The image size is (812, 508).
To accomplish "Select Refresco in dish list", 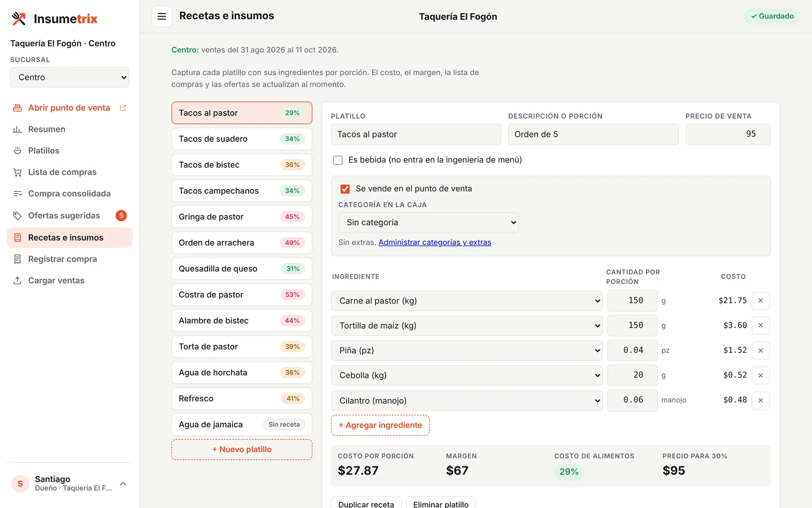I will [242, 399].
